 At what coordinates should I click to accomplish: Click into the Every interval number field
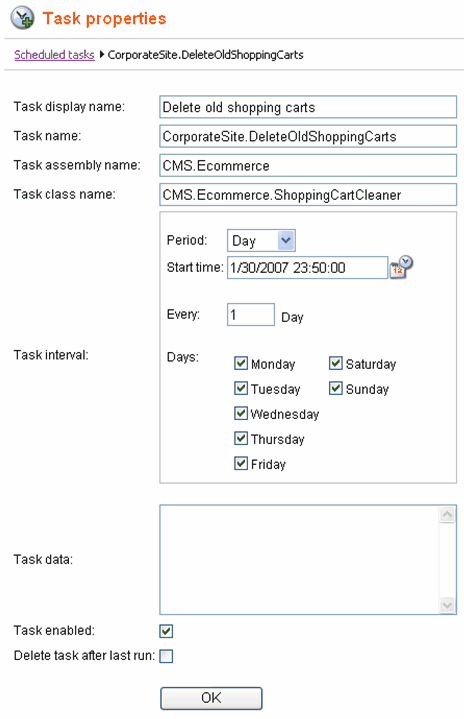pos(251,315)
